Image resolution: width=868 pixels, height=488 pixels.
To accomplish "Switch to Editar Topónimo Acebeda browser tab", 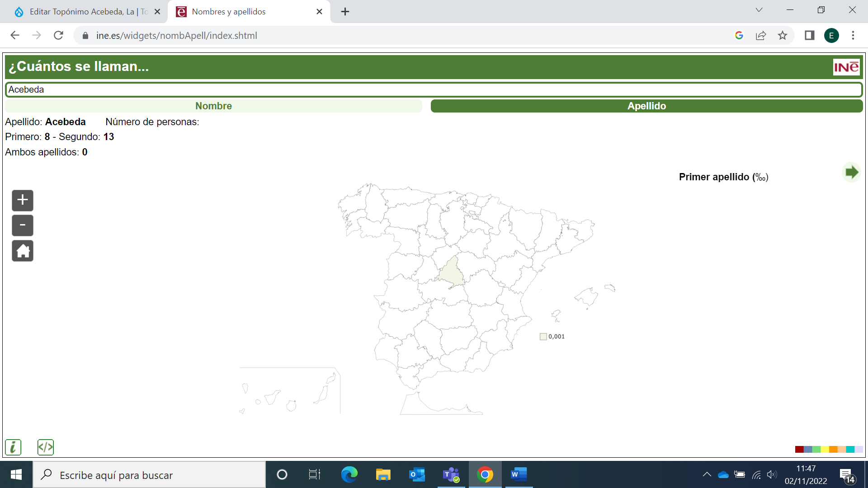I will (86, 12).
